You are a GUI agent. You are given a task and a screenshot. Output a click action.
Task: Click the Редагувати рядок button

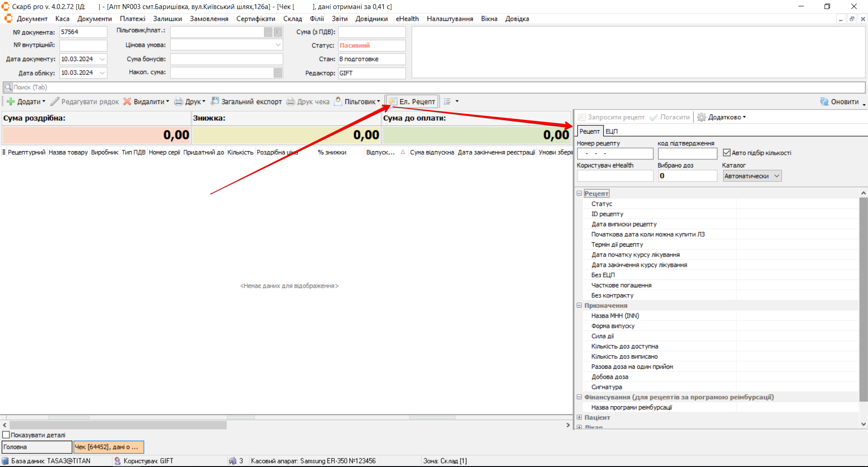(x=85, y=102)
